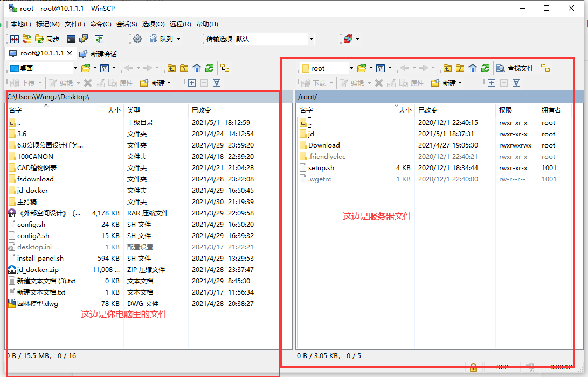Refresh the local Desktop panel
588x377 pixels.
coord(209,68)
